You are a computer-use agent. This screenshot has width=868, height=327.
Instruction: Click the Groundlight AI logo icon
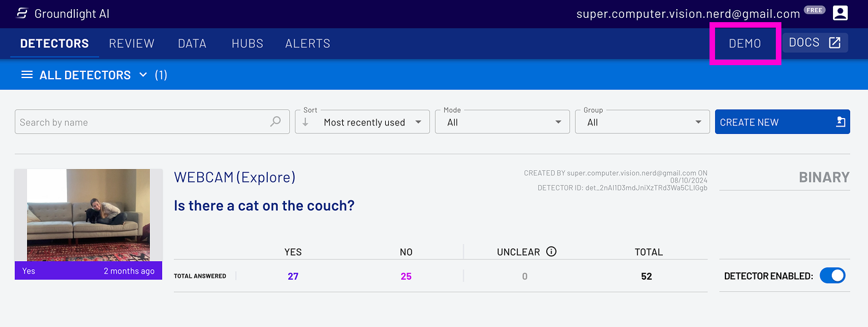(22, 14)
